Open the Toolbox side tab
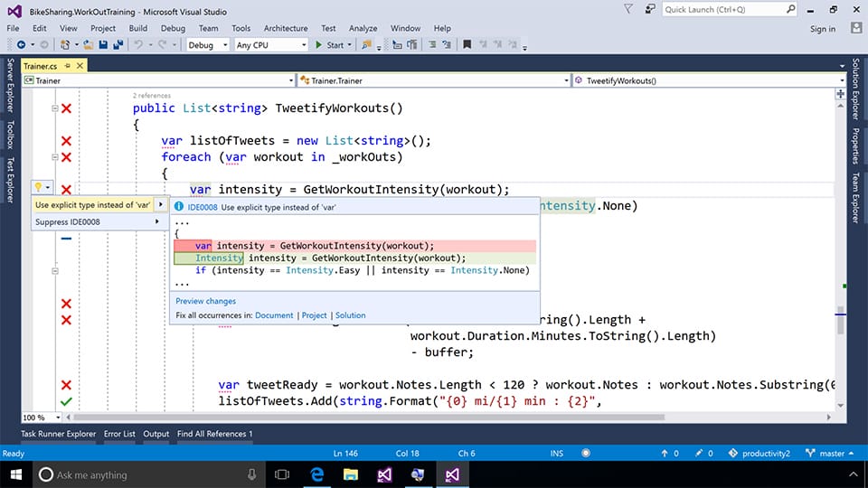Screen dimensions: 868x488 pos(10,135)
